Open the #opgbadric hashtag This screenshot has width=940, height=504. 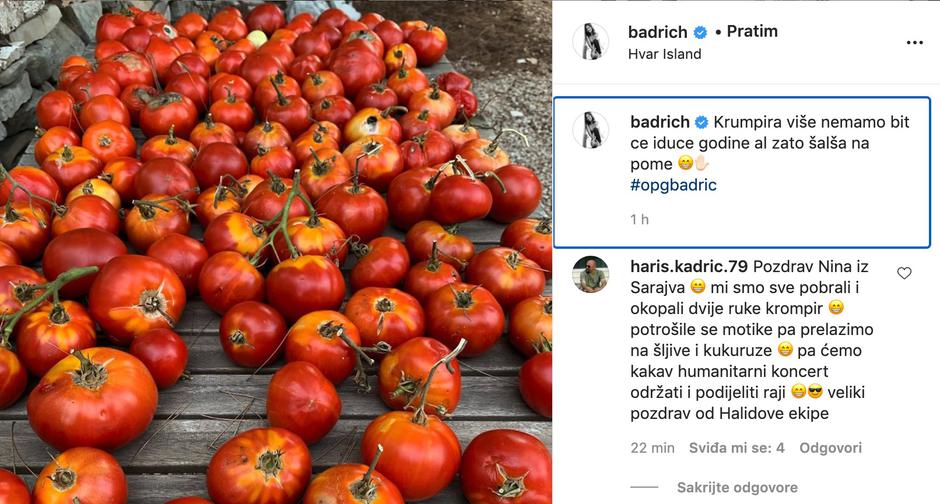[673, 185]
